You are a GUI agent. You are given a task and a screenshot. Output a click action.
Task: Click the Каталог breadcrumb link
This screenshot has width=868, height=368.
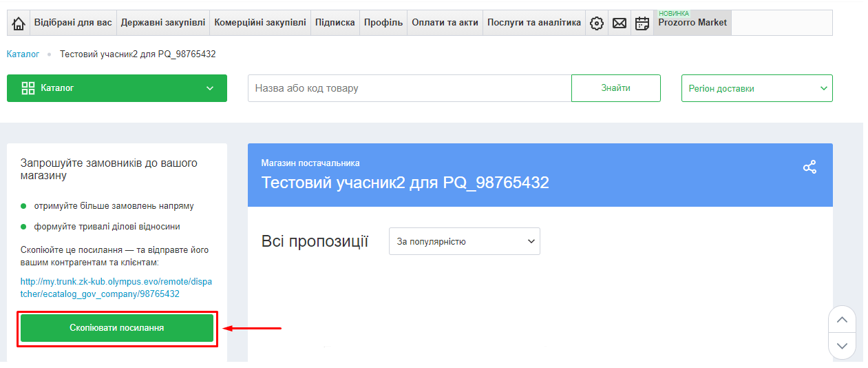(x=23, y=54)
